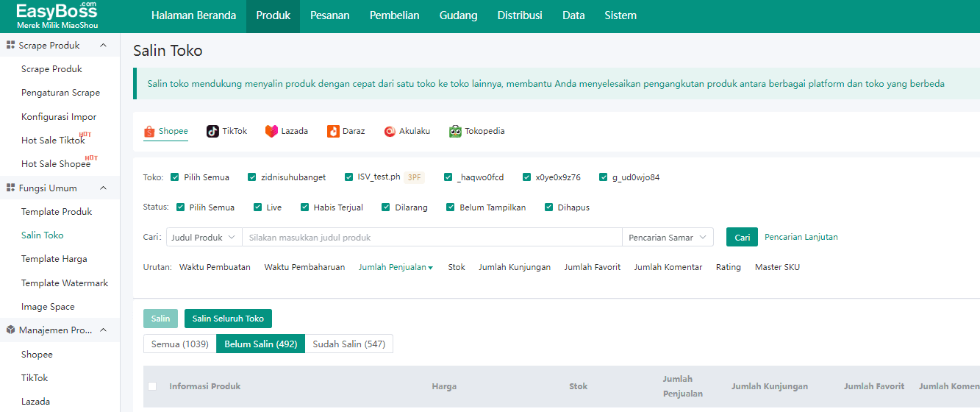Uncheck the _haqwo0fcd store checkbox
The height and width of the screenshot is (412, 980).
click(448, 177)
